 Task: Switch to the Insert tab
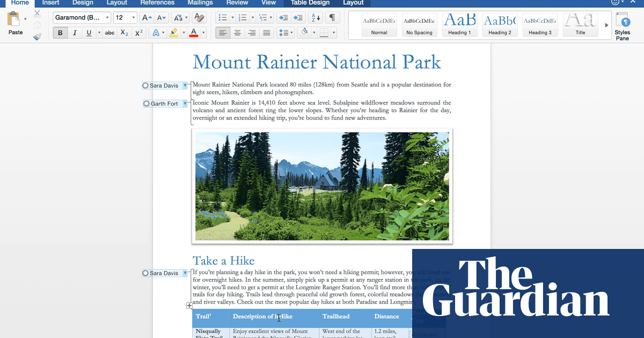point(51,3)
